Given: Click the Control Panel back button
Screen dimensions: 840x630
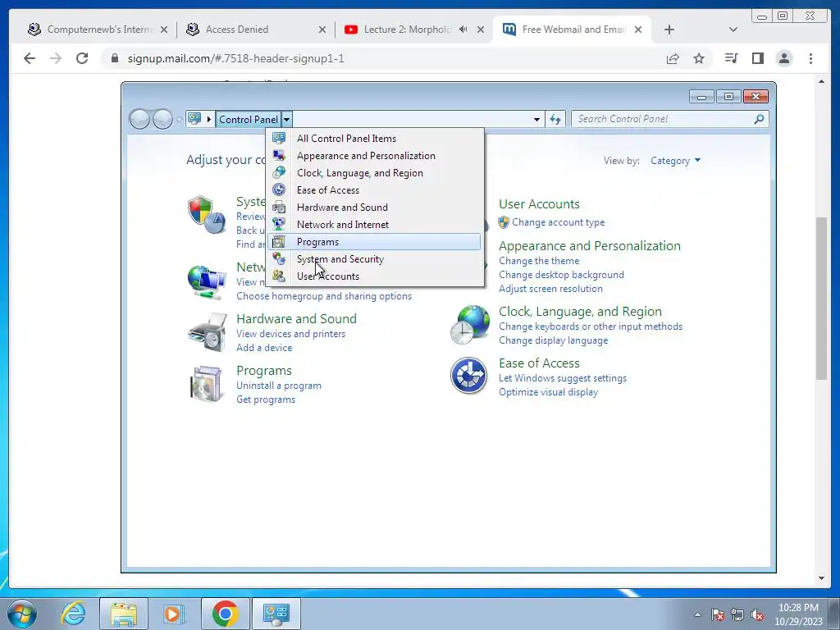Looking at the screenshot, I should [139, 119].
